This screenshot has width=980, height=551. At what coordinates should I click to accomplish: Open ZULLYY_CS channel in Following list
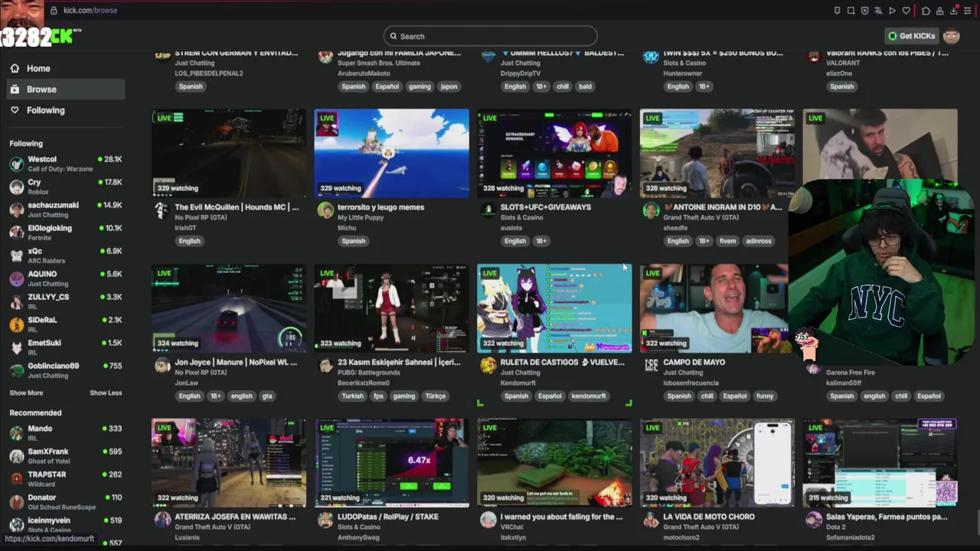tap(65, 302)
